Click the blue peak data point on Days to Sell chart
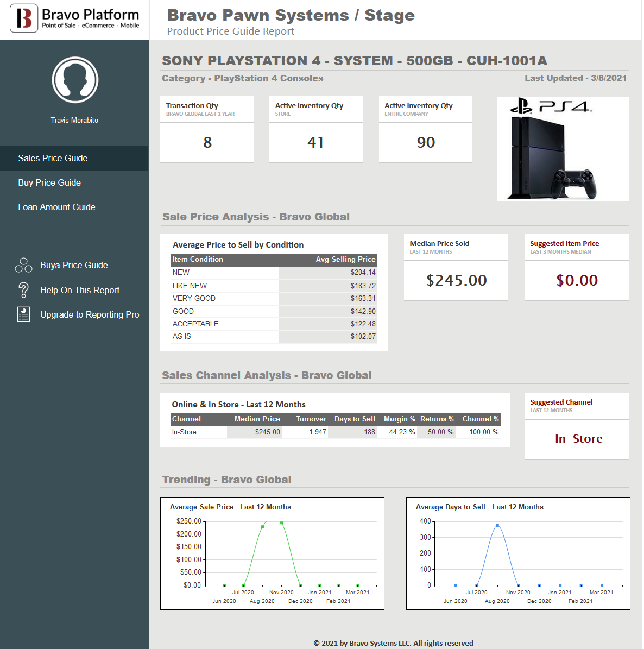The image size is (644, 649). (497, 526)
